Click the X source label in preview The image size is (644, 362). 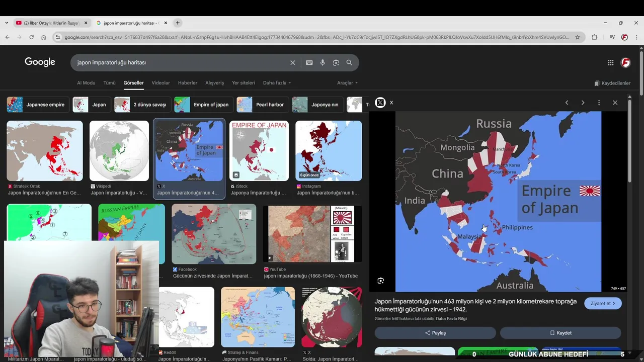(x=391, y=103)
